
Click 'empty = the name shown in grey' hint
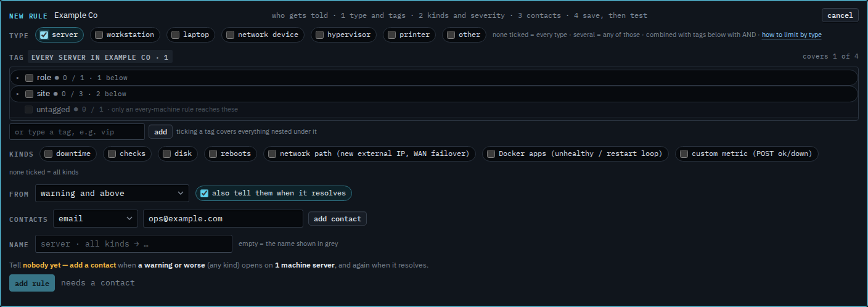[289, 244]
